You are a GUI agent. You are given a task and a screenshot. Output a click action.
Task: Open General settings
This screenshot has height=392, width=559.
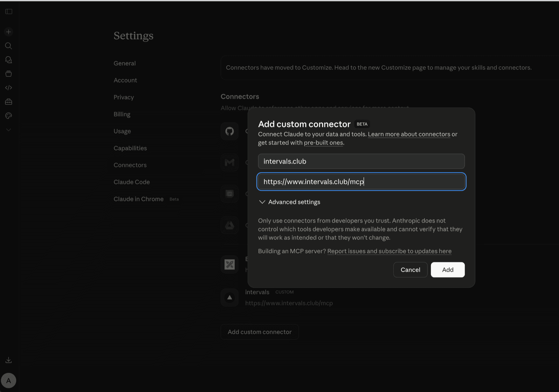(125, 63)
